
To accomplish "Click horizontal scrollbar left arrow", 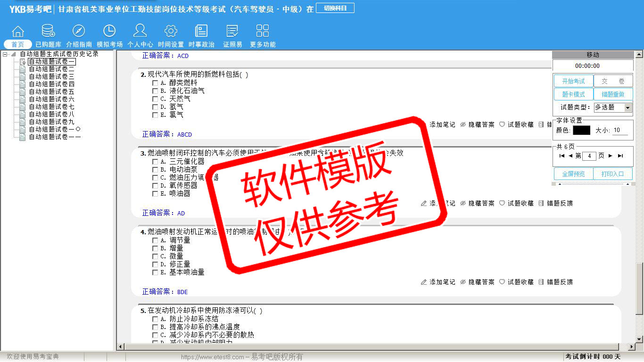I will point(121,347).
